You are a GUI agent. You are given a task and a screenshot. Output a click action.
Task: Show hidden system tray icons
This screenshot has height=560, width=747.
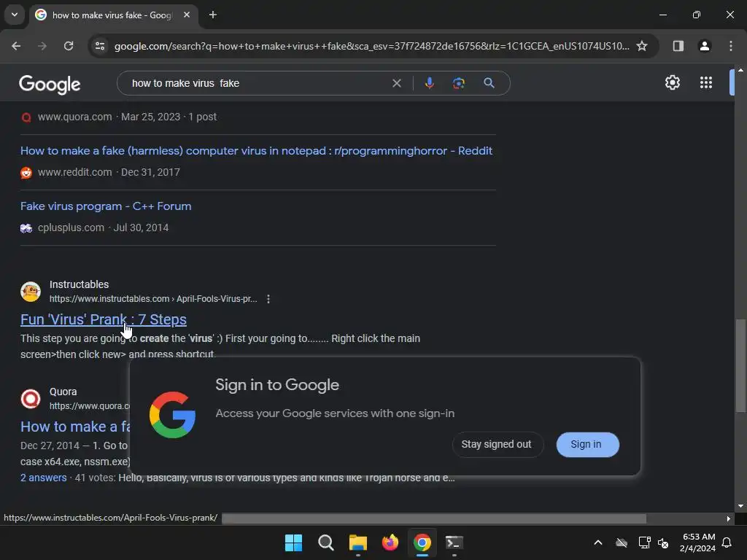[598, 542]
